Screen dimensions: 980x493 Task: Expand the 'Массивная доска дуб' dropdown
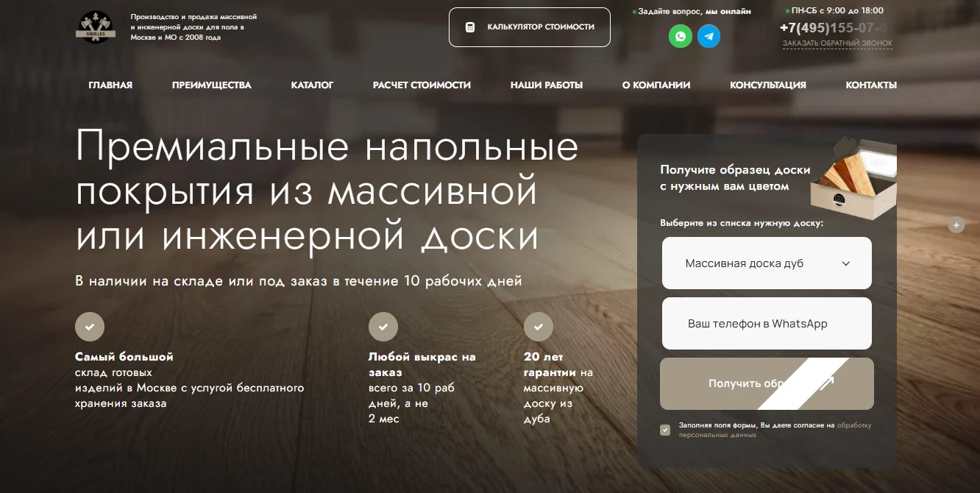tap(767, 263)
